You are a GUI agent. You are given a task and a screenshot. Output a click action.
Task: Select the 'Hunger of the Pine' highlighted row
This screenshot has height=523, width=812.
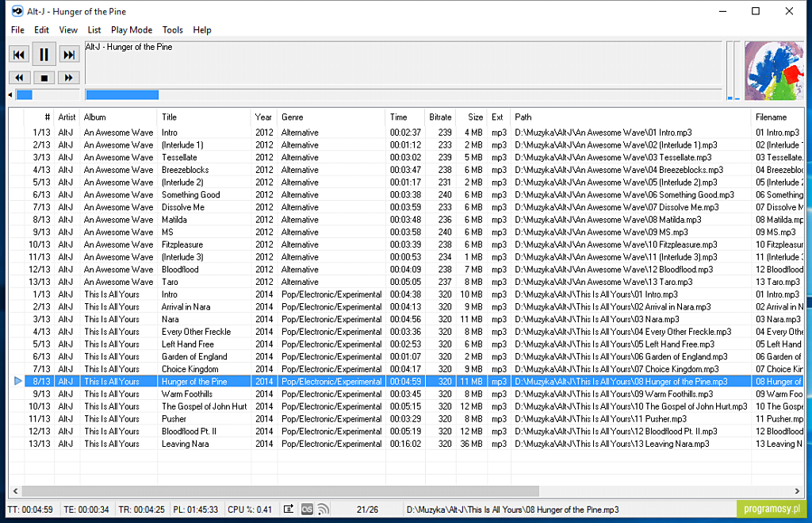pyautogui.click(x=406, y=382)
